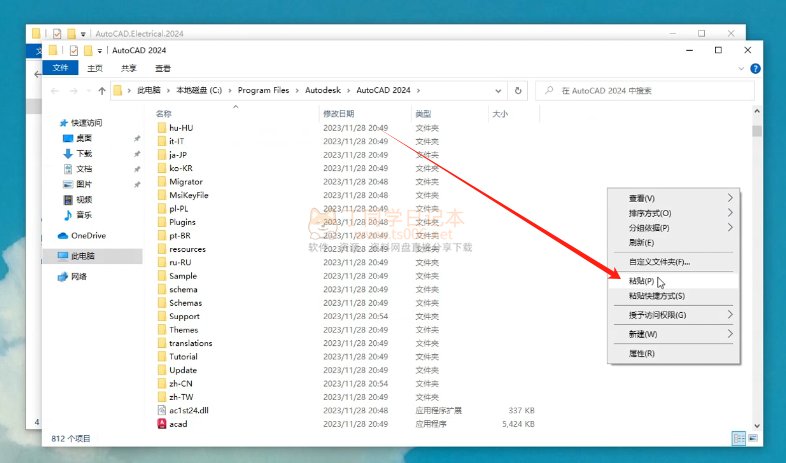Image resolution: width=786 pixels, height=463 pixels.
Task: Switch to details view layout icon
Action: (x=738, y=438)
